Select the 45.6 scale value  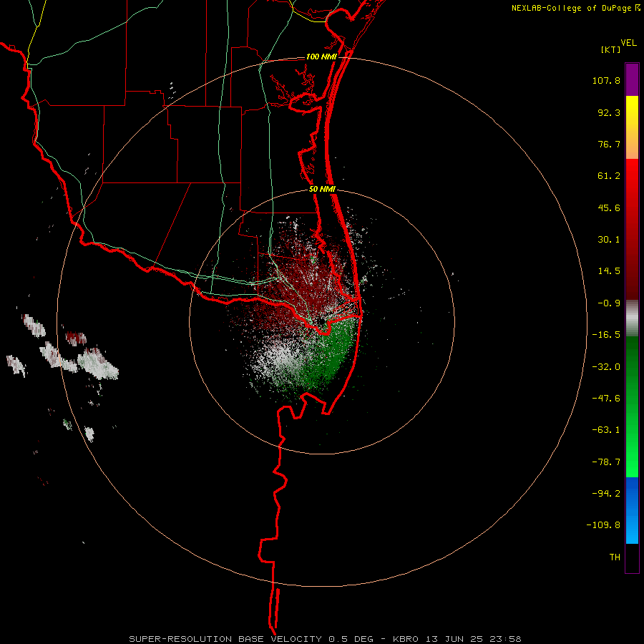coord(609,208)
